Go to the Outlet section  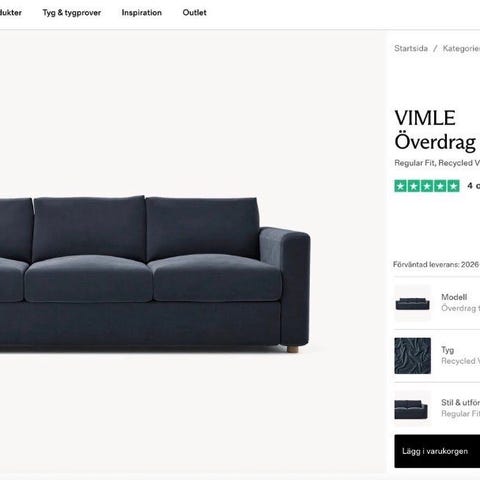(x=195, y=13)
